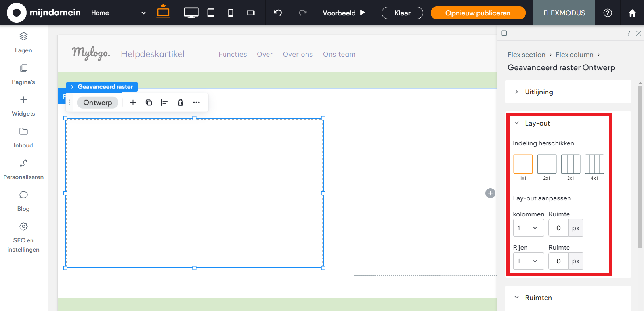The width and height of the screenshot is (644, 311).
Task: Open the Functies menu item
Action: tap(233, 54)
